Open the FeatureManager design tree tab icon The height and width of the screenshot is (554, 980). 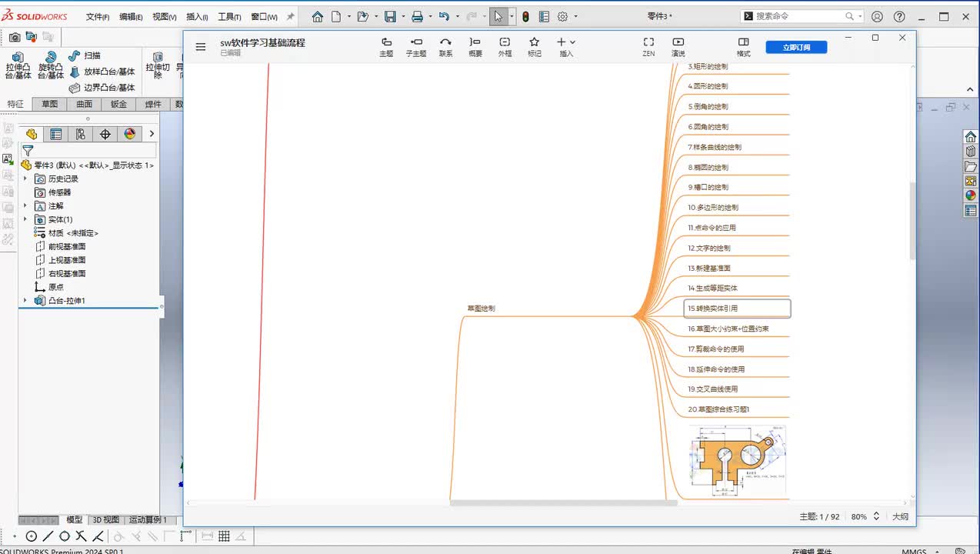[32, 134]
